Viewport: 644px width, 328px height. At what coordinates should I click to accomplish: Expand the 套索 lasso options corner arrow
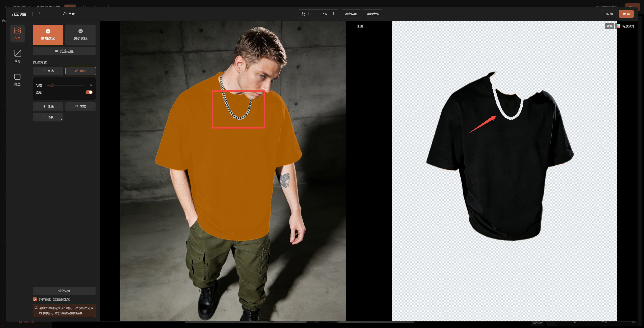point(94,109)
